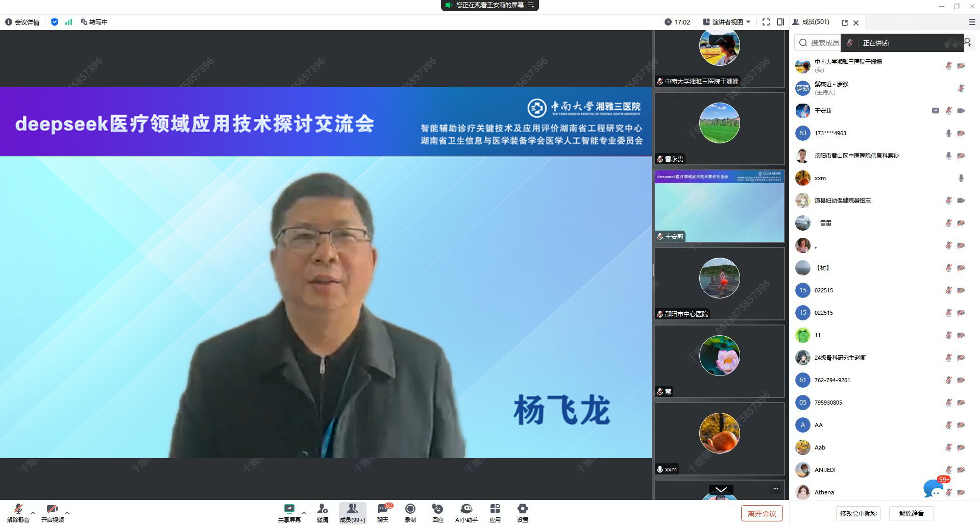Toggle muted microphone icon for Aab

point(948,447)
